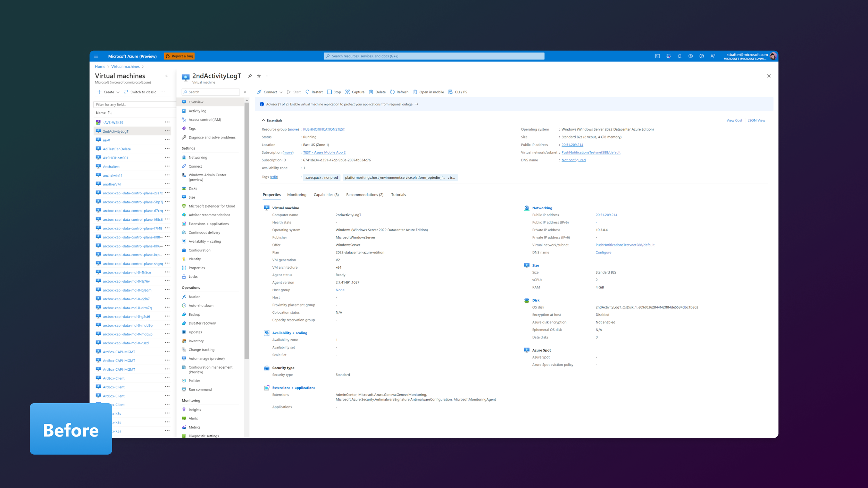Open Activity log in side menu
The width and height of the screenshot is (868, 488).
[197, 111]
